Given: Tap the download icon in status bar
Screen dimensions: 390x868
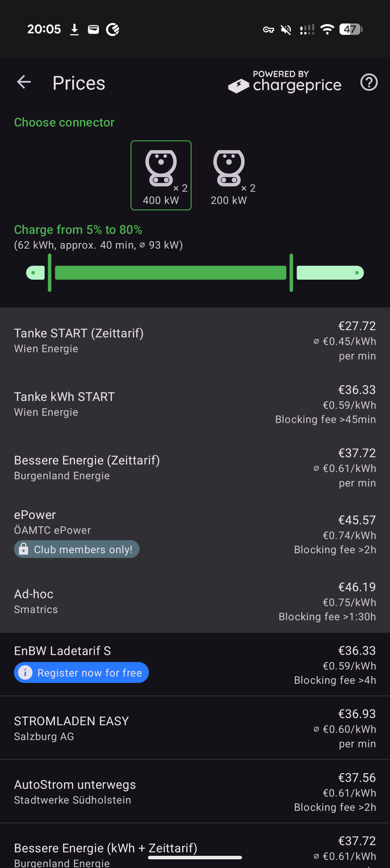Looking at the screenshot, I should point(74,30).
